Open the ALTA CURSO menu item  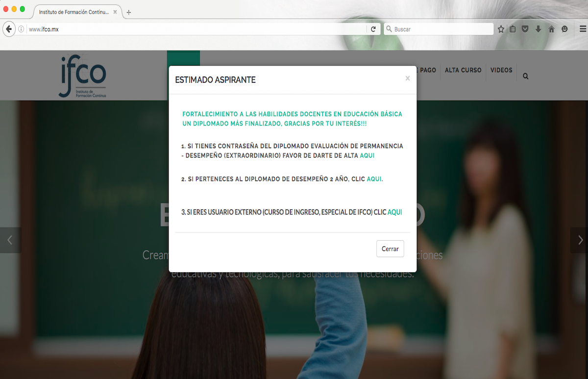click(x=463, y=70)
